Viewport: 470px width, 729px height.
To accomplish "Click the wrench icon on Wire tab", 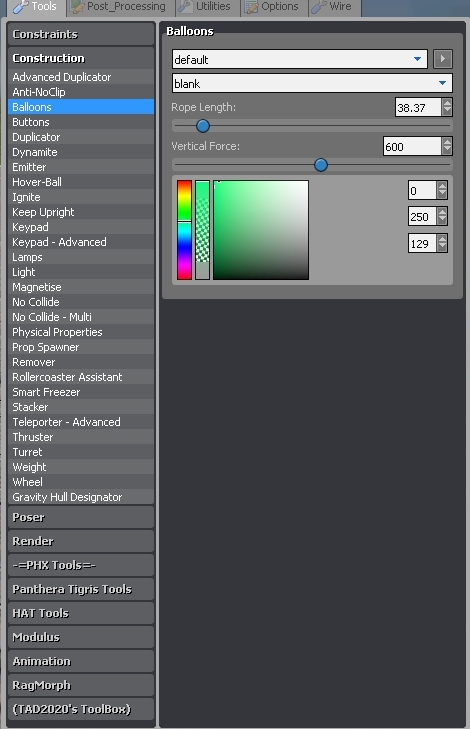I will coord(318,7).
